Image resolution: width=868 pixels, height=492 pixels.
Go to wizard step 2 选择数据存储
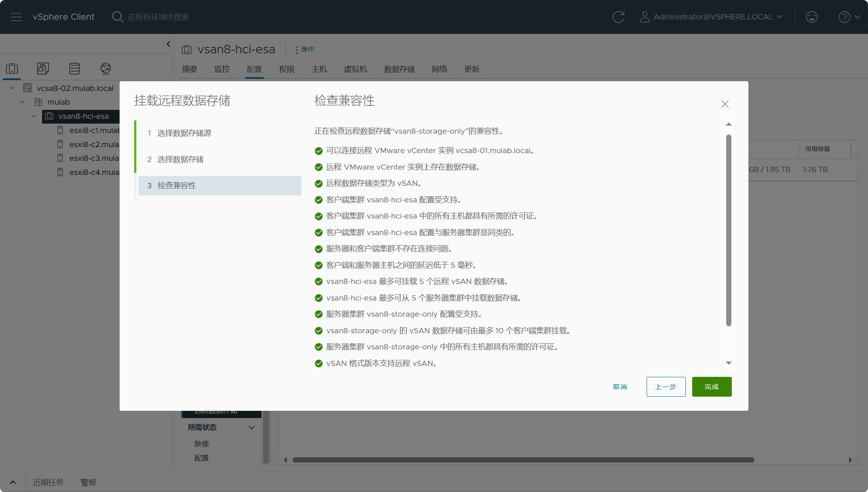point(220,160)
